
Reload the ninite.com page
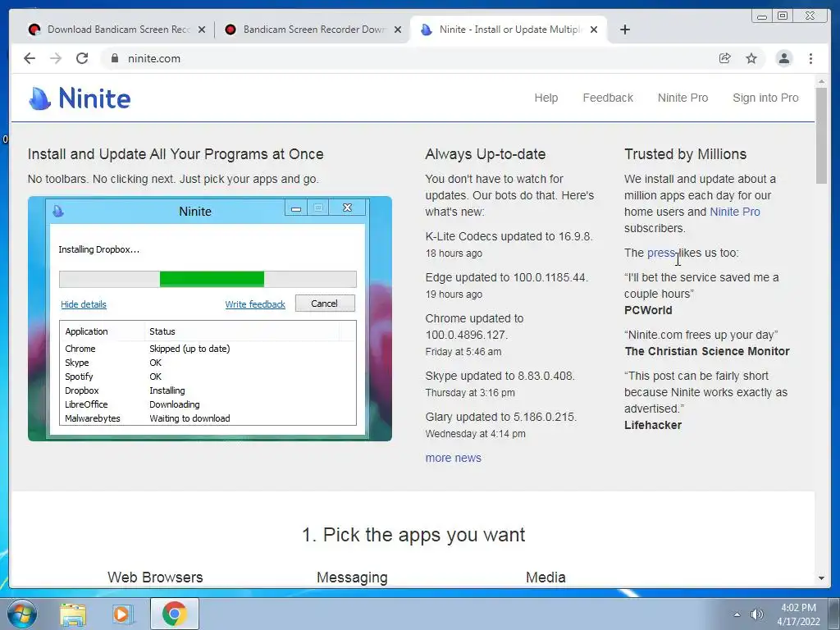click(82, 58)
